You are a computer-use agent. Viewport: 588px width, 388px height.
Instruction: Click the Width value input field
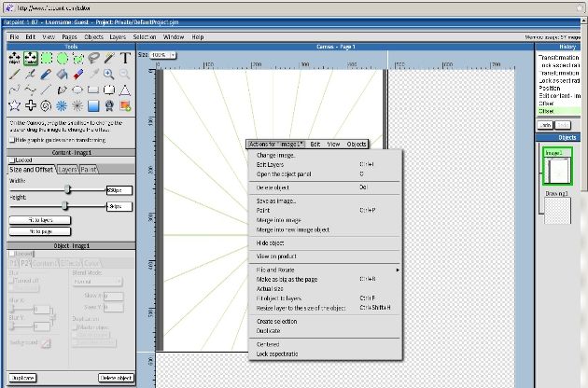(119, 190)
